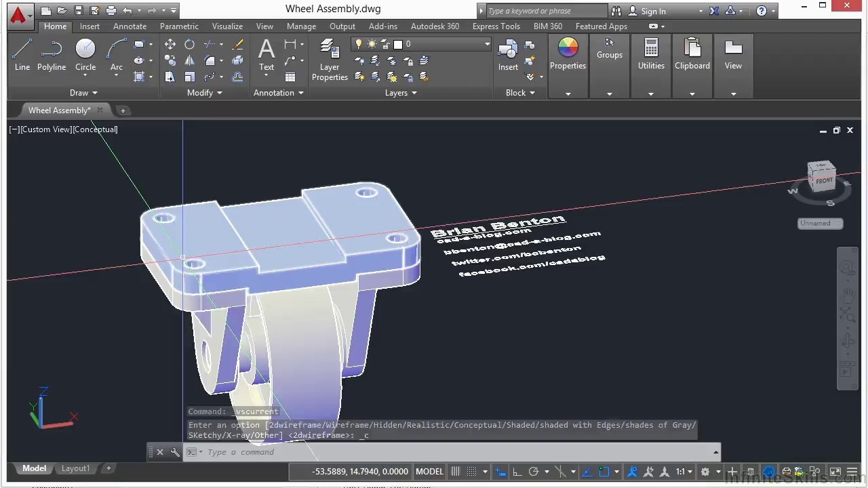Select the Polyline tool
The height and width of the screenshot is (488, 868).
click(52, 54)
